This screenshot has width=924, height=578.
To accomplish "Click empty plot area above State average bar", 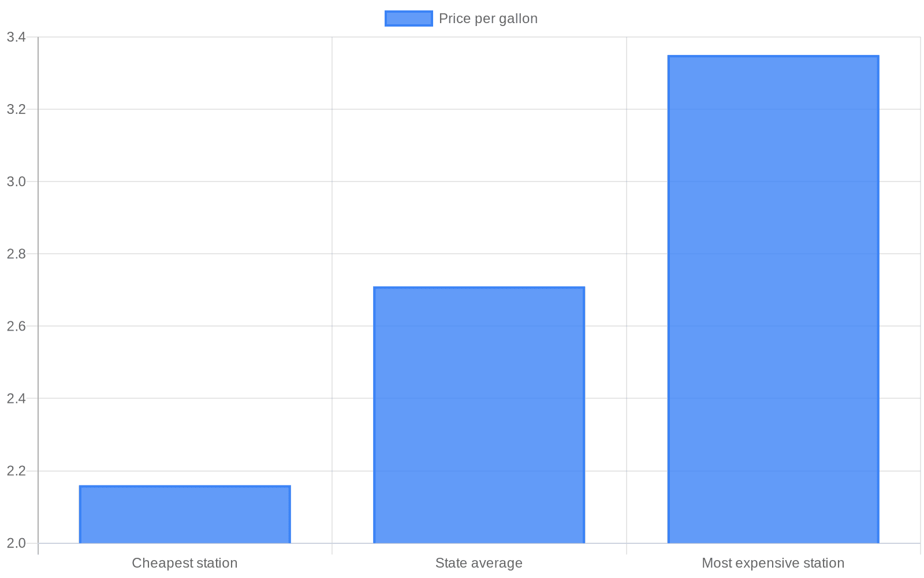I will click(479, 162).
